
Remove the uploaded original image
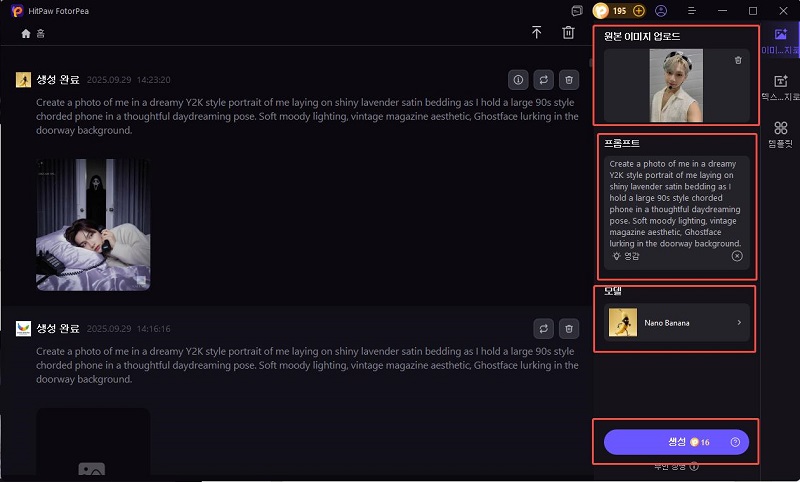click(738, 60)
